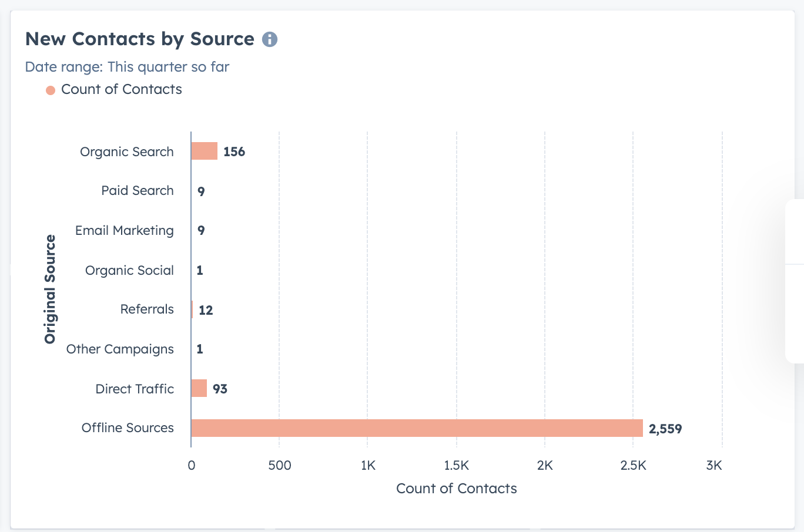Click the Paid Search axis label
This screenshot has height=532, width=804.
(x=138, y=191)
